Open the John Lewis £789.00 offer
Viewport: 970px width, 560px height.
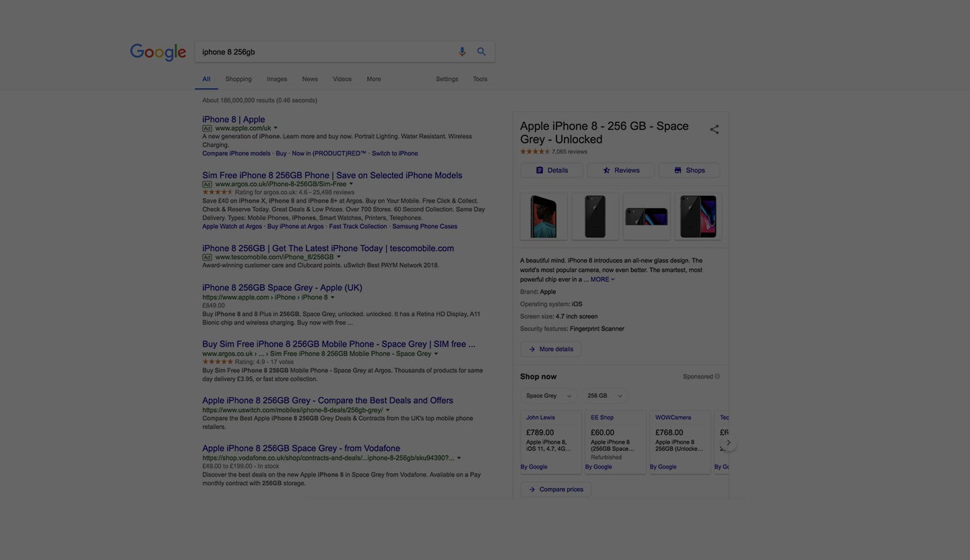[x=551, y=442]
